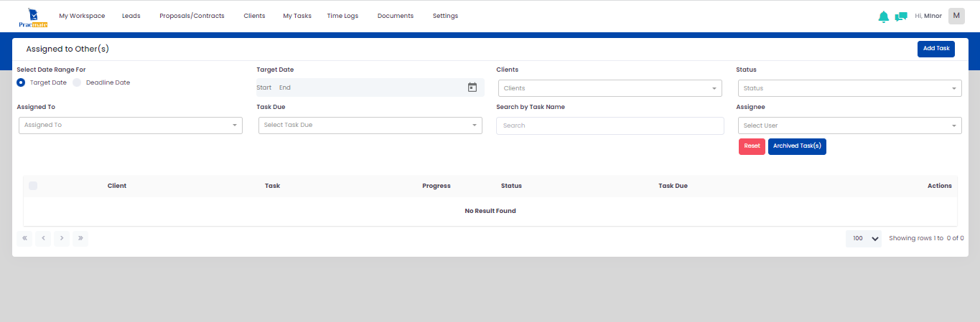
Task: Open the Target Date calendar icon
Action: tap(472, 87)
